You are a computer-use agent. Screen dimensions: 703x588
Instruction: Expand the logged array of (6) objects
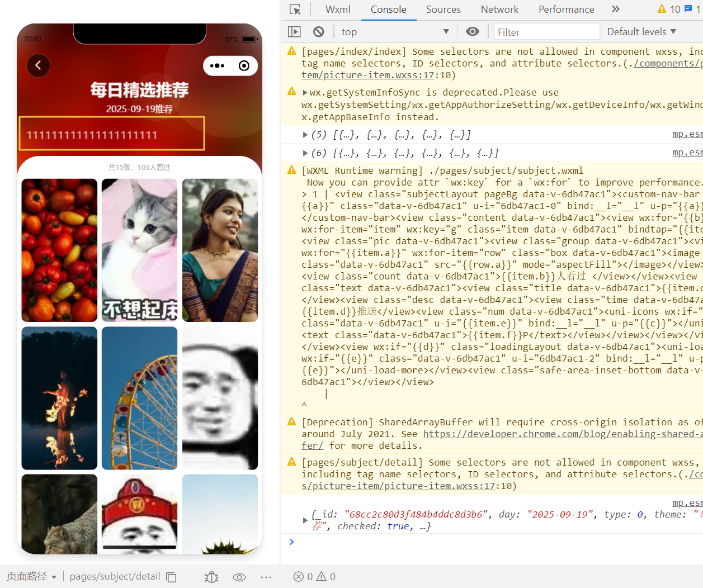[x=305, y=153]
